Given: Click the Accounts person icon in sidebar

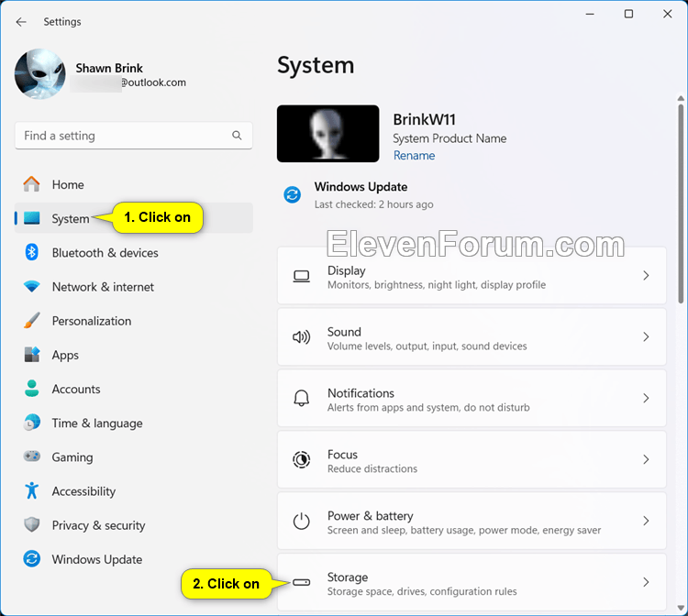Looking at the screenshot, I should (31, 389).
